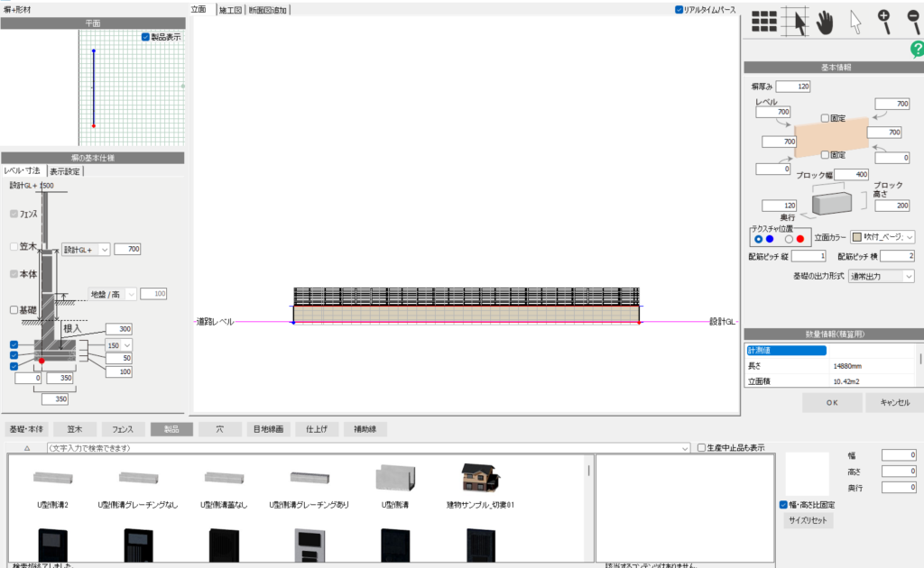Click the zoom in magnifier
Screen dimensions: 924x568
coord(884,23)
